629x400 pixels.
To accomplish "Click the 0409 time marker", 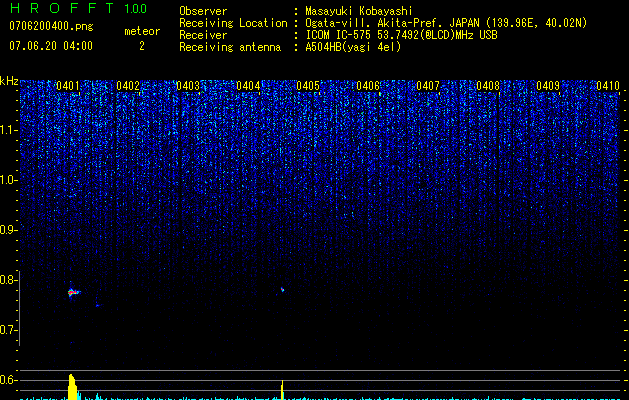I will pos(548,86).
